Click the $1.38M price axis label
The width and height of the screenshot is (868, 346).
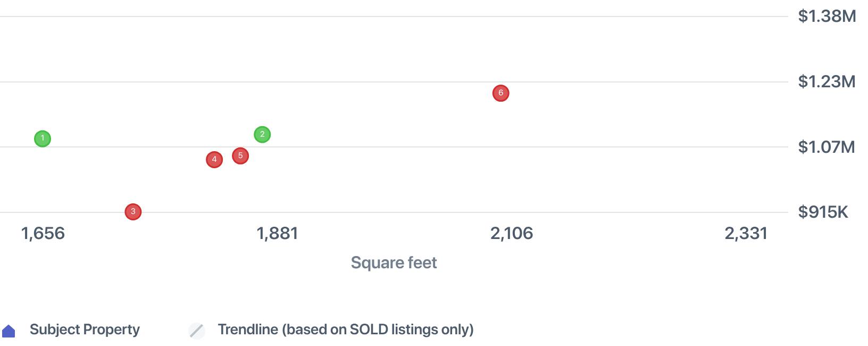point(827,17)
